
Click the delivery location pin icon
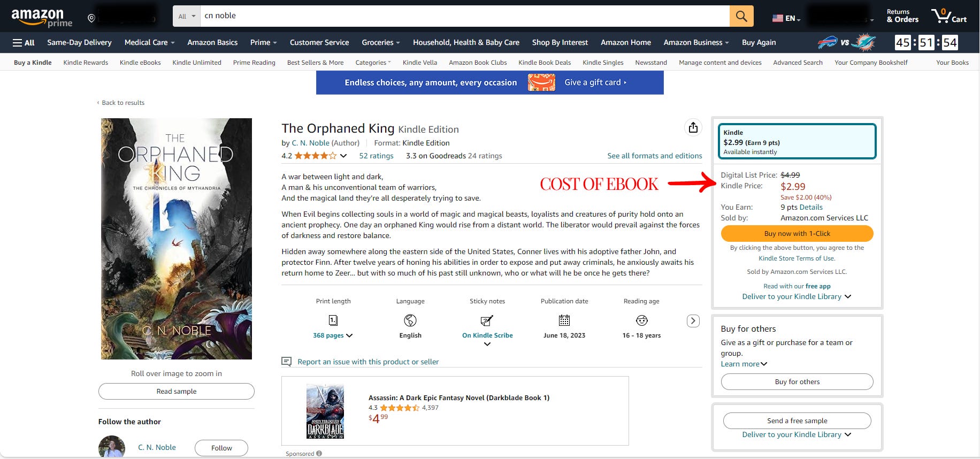pos(91,19)
